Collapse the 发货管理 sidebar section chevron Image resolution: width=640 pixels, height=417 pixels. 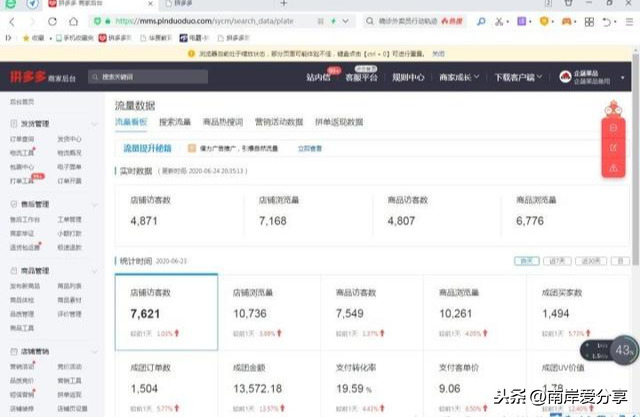[94, 124]
